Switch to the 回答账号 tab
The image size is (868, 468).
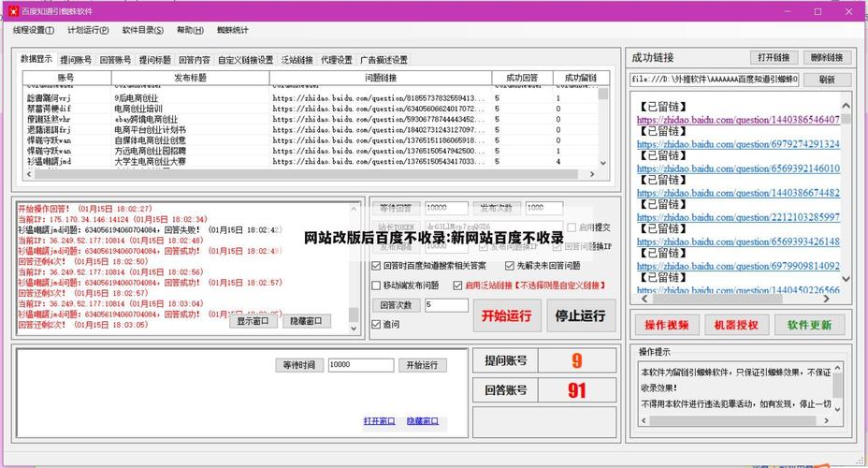[x=115, y=60]
